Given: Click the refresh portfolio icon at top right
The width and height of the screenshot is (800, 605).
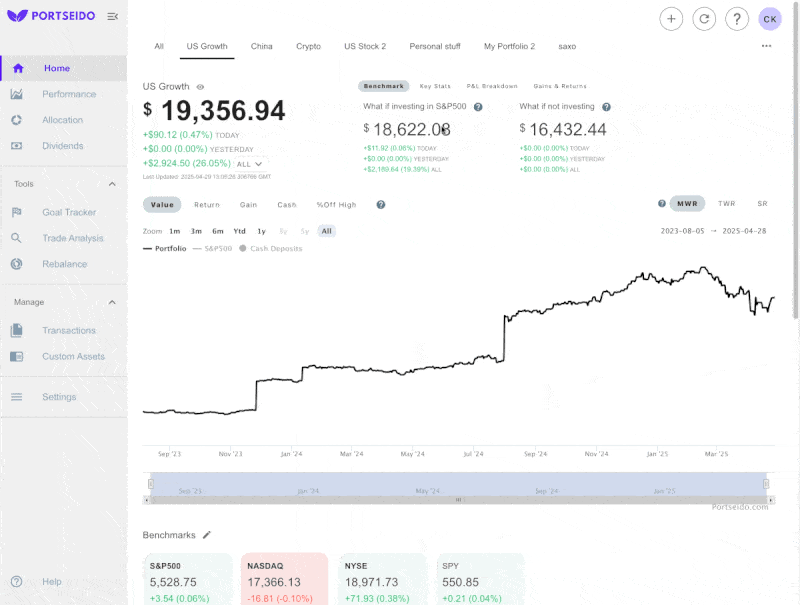Looking at the screenshot, I should tap(704, 18).
